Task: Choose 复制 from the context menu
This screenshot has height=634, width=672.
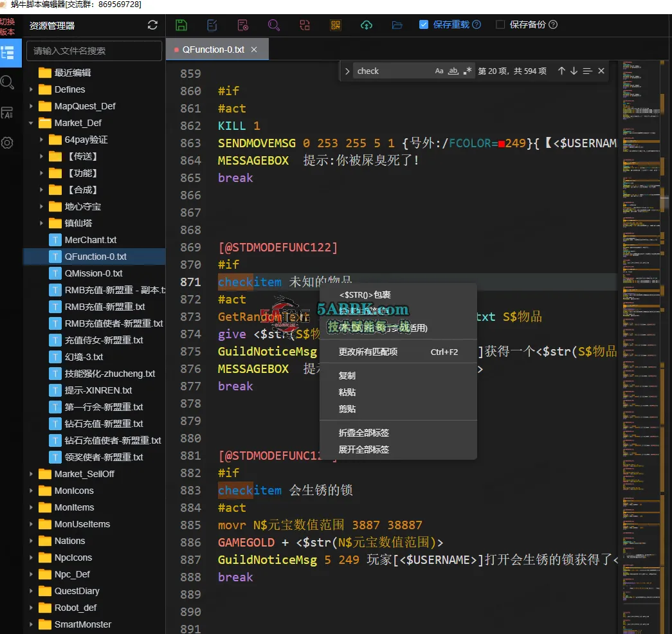Action: [x=398, y=376]
